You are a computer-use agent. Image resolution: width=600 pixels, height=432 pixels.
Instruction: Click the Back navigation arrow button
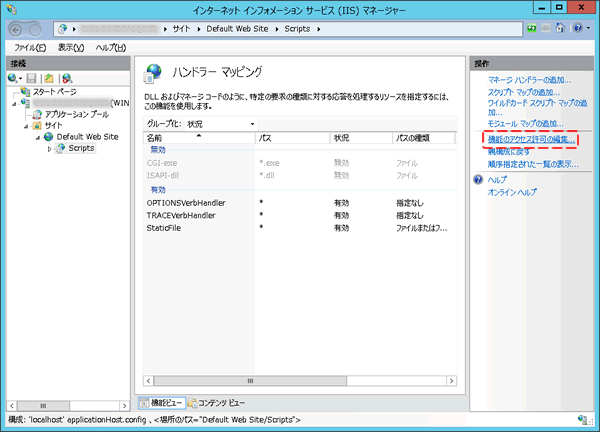pyautogui.click(x=15, y=29)
